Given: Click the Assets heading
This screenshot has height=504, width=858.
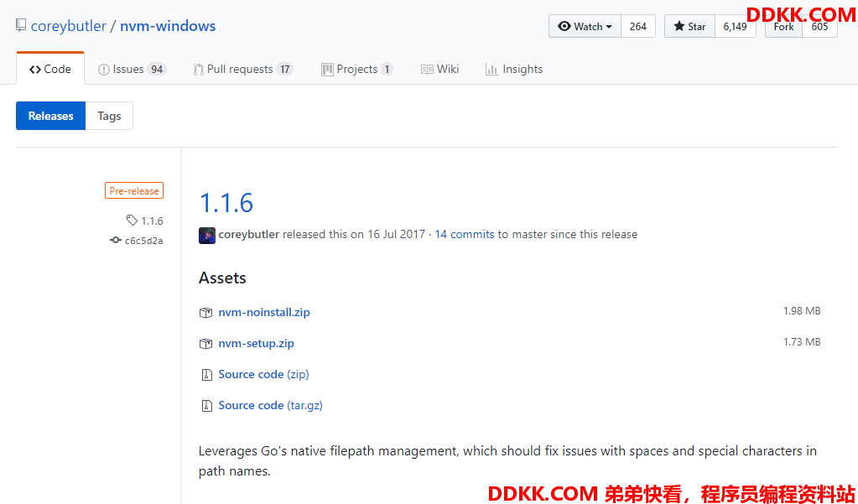Looking at the screenshot, I should [222, 278].
